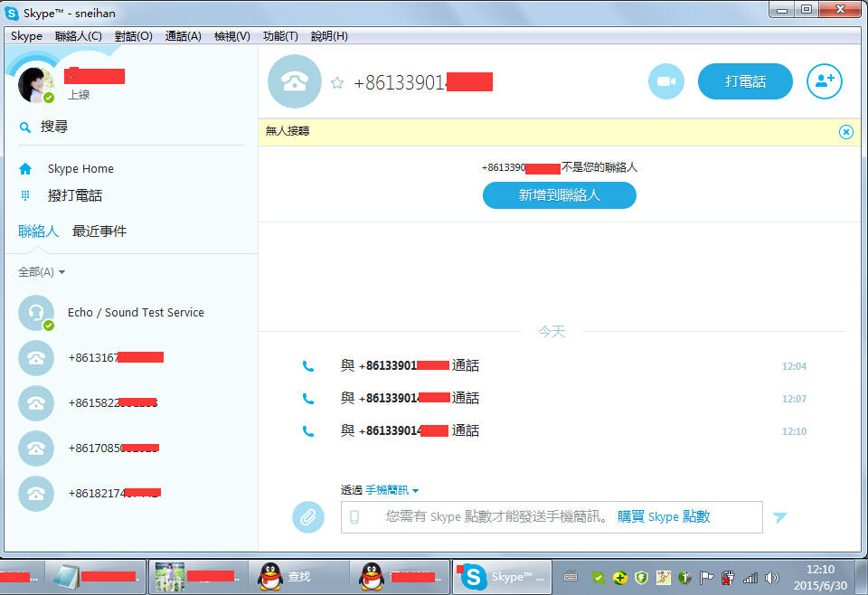This screenshot has width=868, height=595.
Task: Open the 上線 online status selector
Action: [x=79, y=95]
